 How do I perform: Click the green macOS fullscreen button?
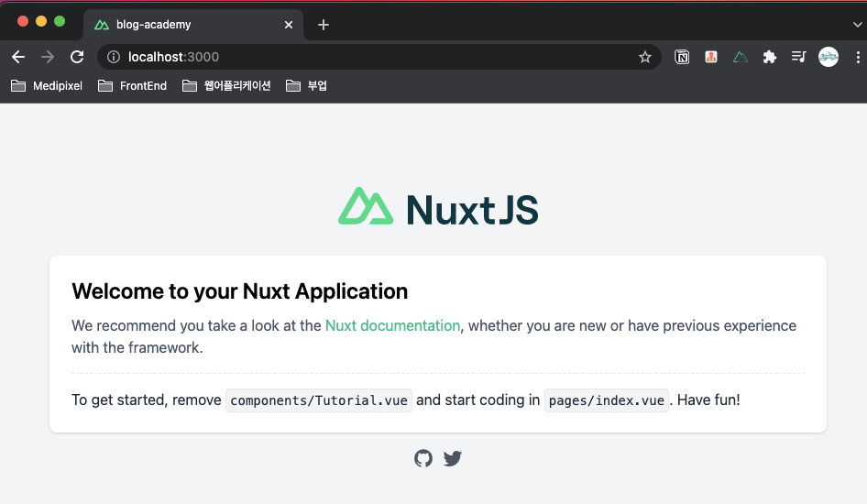60,22
